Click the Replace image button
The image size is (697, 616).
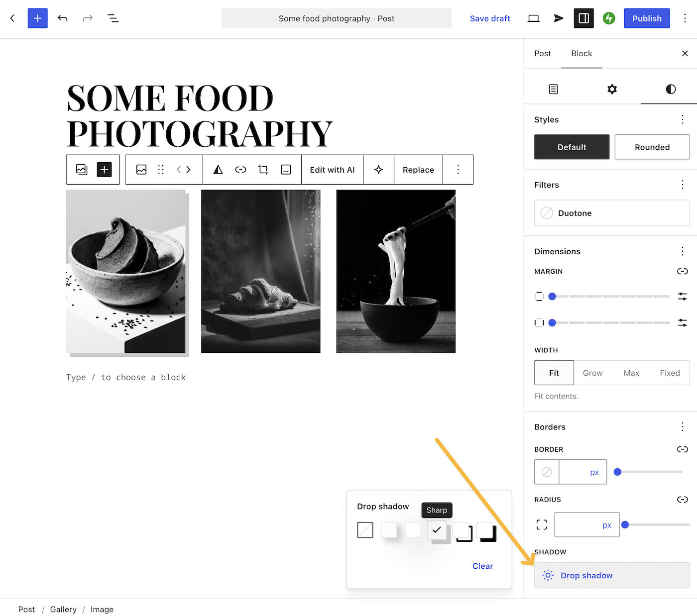pyautogui.click(x=418, y=170)
